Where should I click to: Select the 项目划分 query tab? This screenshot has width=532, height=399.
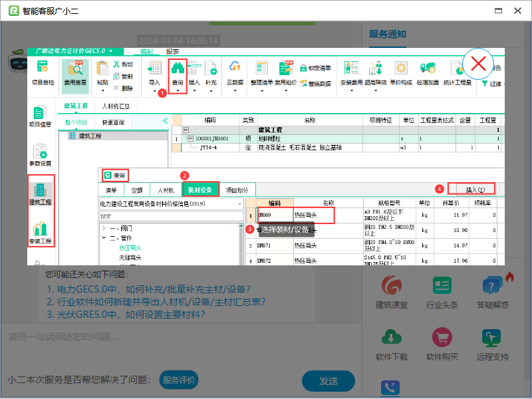[237, 190]
